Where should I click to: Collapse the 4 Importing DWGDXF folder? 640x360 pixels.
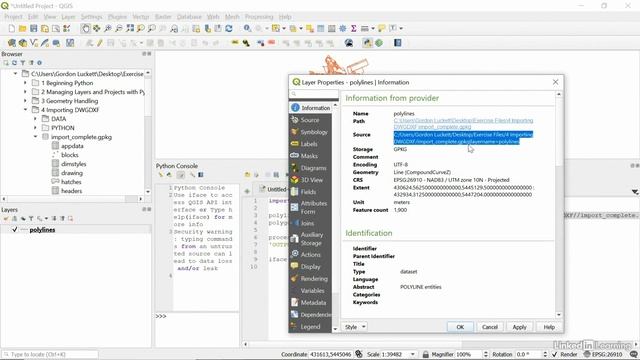pyautogui.click(x=25, y=110)
